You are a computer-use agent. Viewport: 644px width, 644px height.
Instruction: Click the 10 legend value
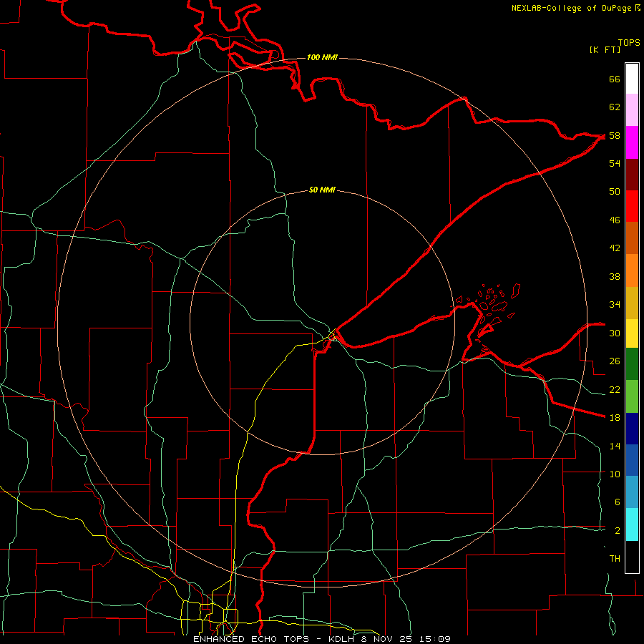615,474
